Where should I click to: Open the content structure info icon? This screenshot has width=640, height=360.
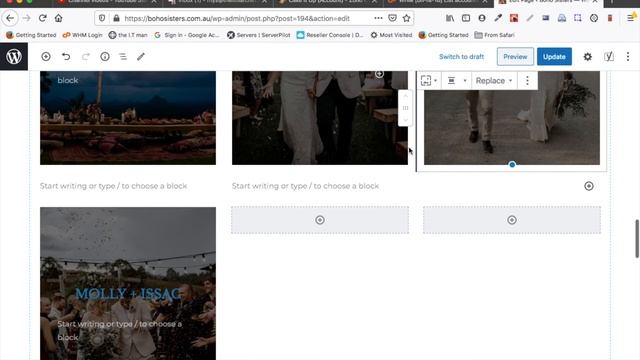[105, 57]
